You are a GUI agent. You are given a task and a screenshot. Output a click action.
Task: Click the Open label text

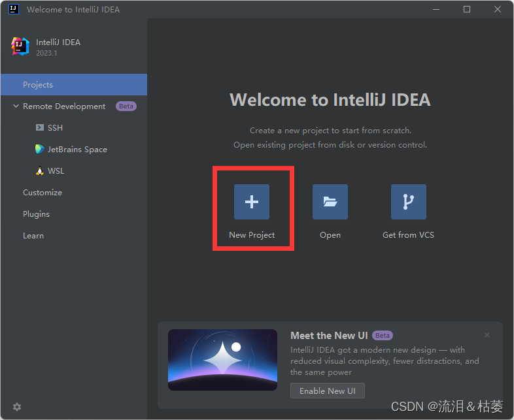click(x=330, y=235)
